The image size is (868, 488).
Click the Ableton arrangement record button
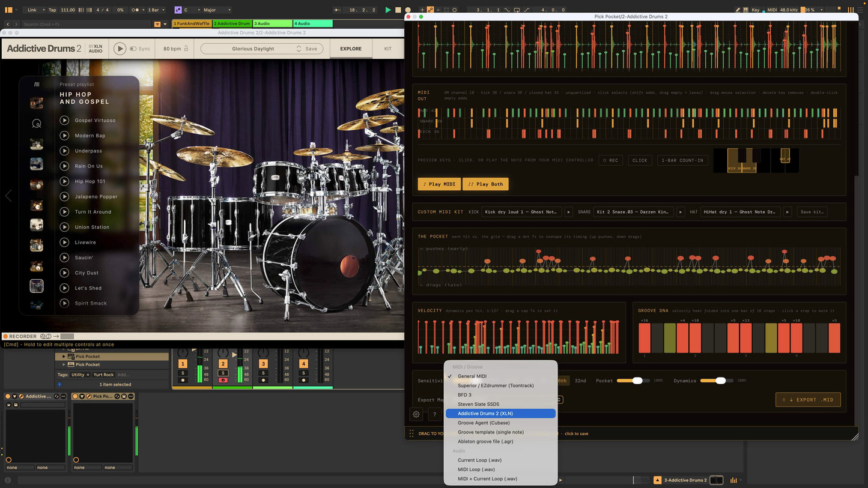point(408,10)
